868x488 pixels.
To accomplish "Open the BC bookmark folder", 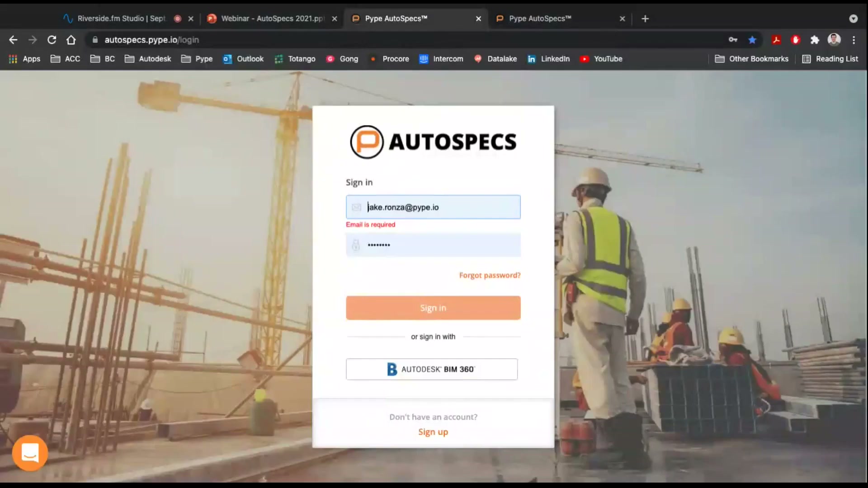I will tap(103, 59).
